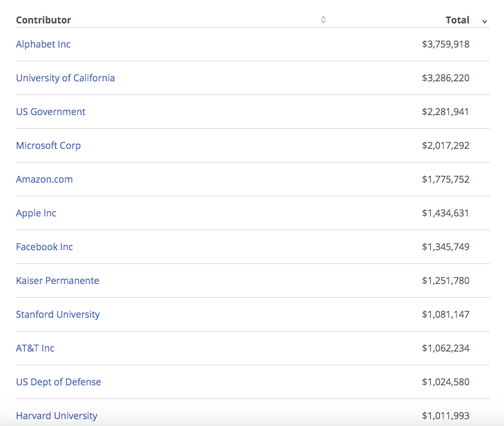Viewport: 504px width, 426px height.
Task: Open the Apple Inc contributor link
Action: pyautogui.click(x=36, y=213)
